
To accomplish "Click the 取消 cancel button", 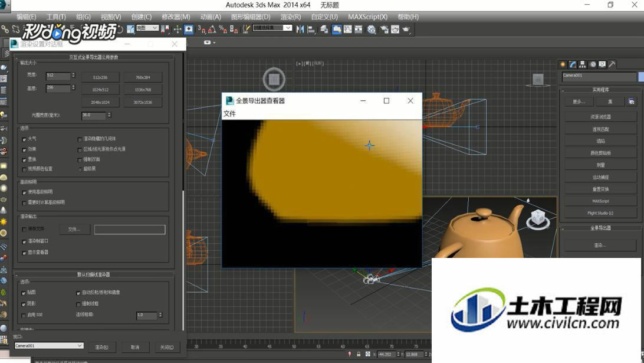I will click(x=135, y=348).
